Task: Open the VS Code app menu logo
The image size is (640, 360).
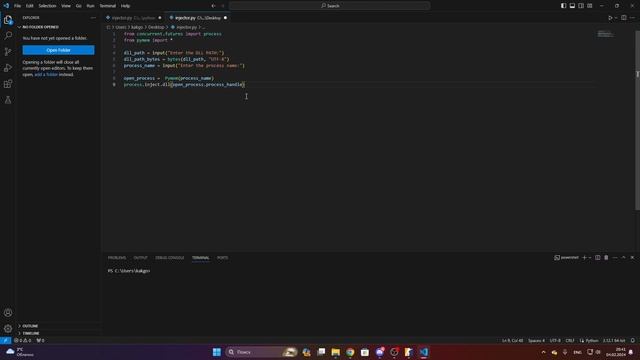Action: tap(6, 6)
